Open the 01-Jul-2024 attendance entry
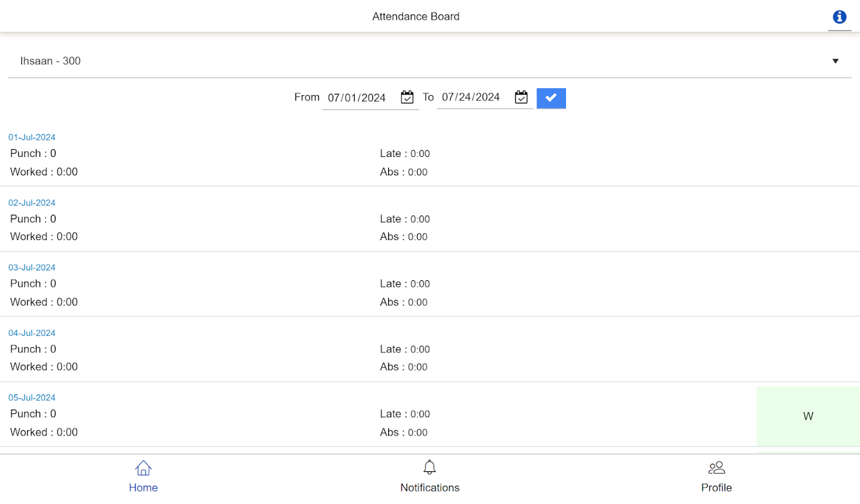Screen dimensions: 860x504 click(x=32, y=137)
